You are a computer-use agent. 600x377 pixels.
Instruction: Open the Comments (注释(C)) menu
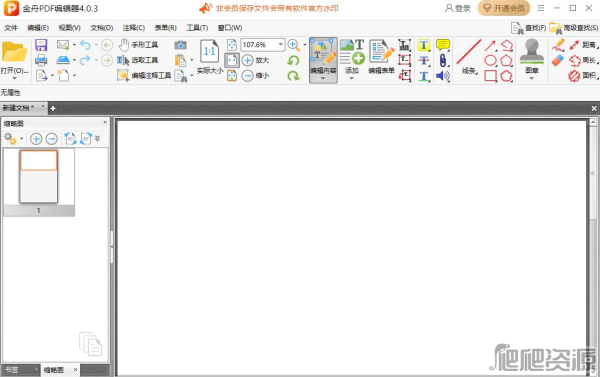coord(134,28)
